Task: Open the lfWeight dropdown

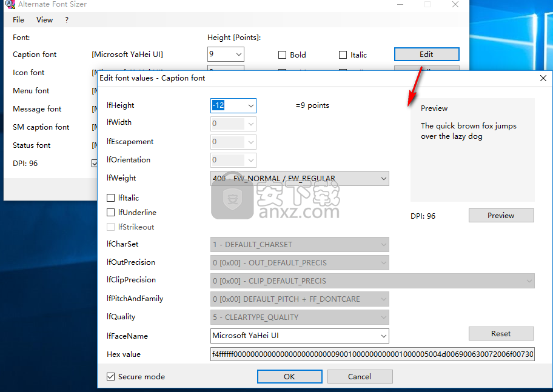Action: click(x=300, y=178)
